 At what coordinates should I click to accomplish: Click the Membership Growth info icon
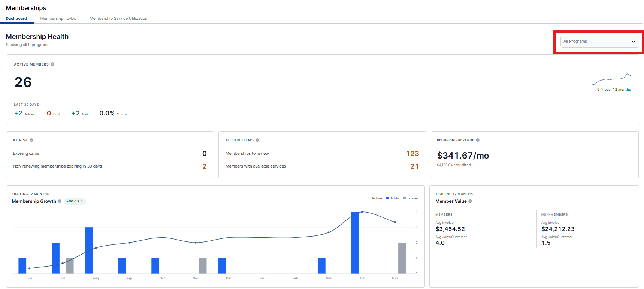[60, 201]
